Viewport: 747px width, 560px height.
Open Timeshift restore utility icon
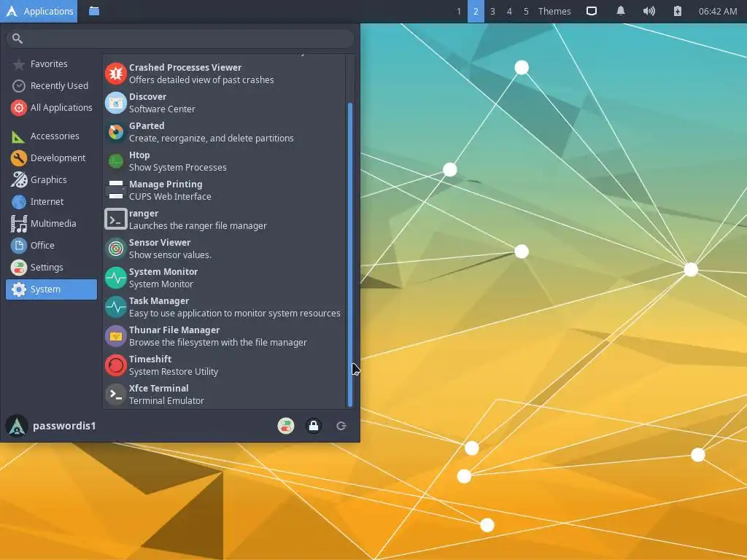(115, 365)
